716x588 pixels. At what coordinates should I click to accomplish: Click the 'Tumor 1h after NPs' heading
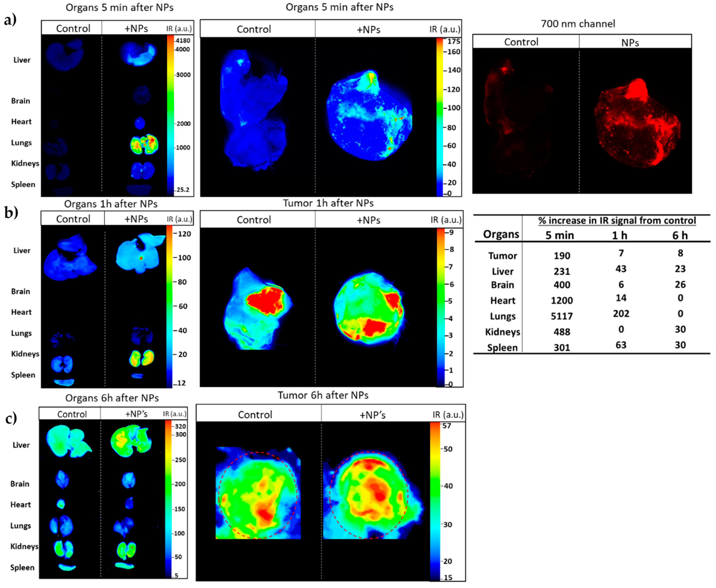328,203
